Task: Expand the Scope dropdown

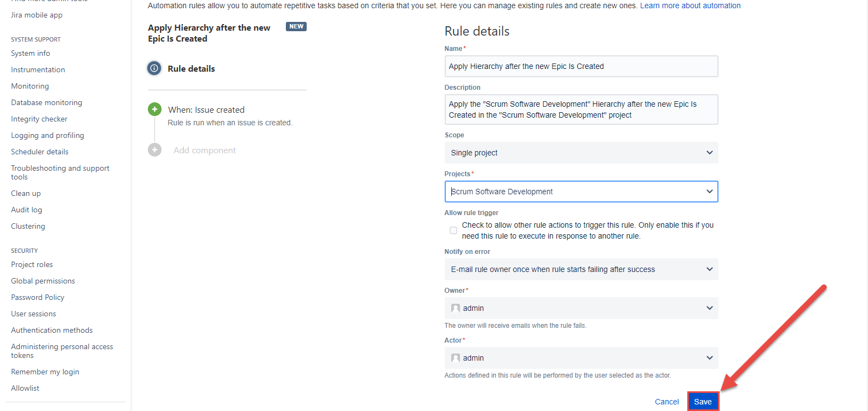Action: pyautogui.click(x=709, y=153)
